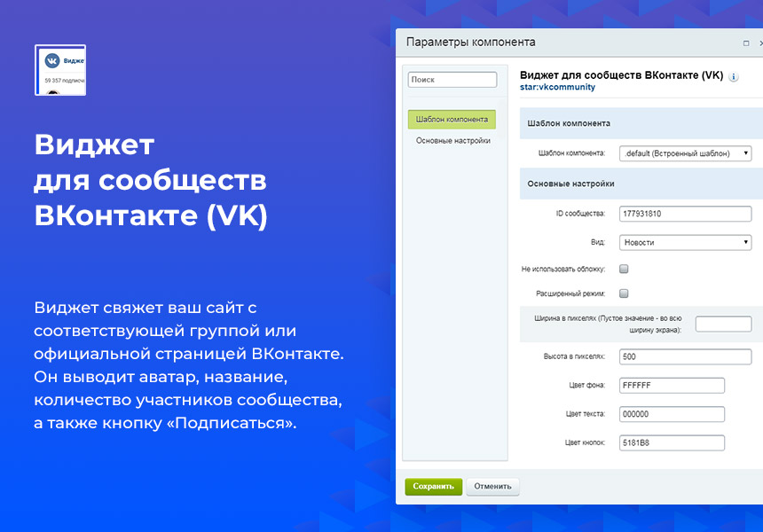
Task: Click the subscriber count in the widget preview
Action: click(67, 80)
